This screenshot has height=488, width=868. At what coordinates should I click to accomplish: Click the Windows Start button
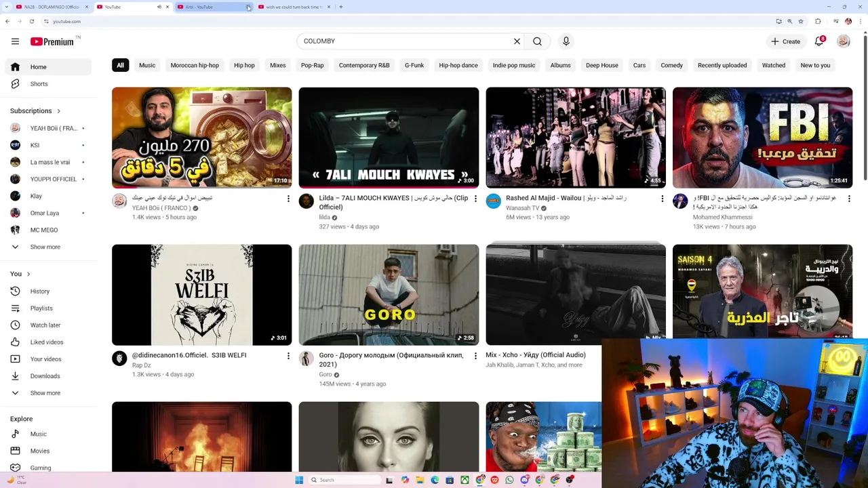pos(299,480)
